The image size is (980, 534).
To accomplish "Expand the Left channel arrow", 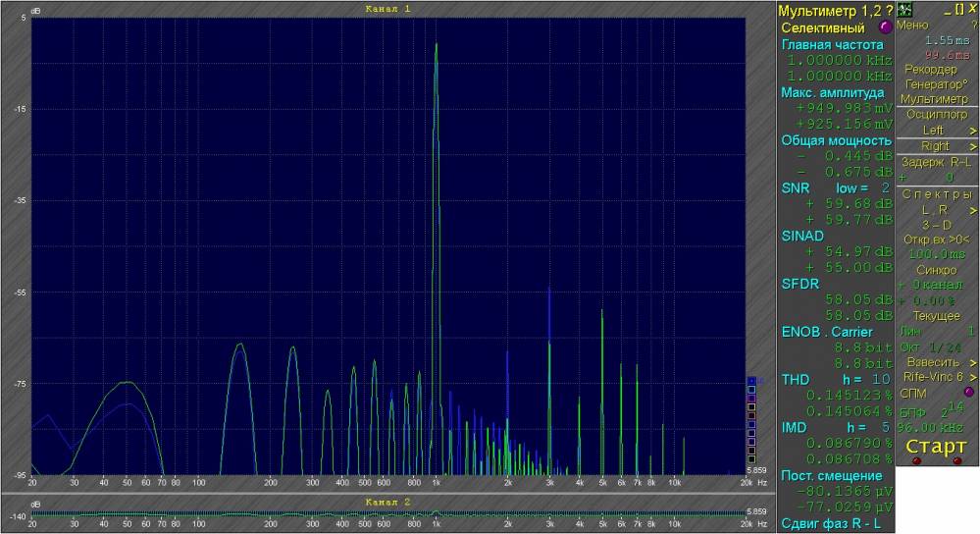I will point(973,130).
